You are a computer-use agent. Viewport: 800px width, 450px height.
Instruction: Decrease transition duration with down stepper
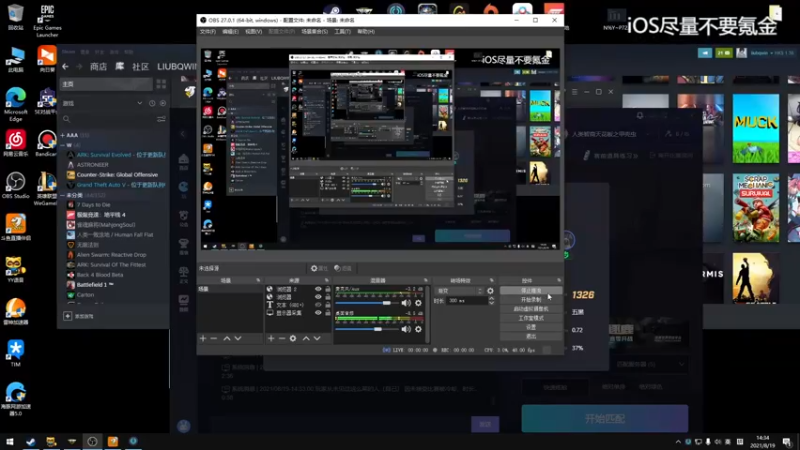coord(491,303)
